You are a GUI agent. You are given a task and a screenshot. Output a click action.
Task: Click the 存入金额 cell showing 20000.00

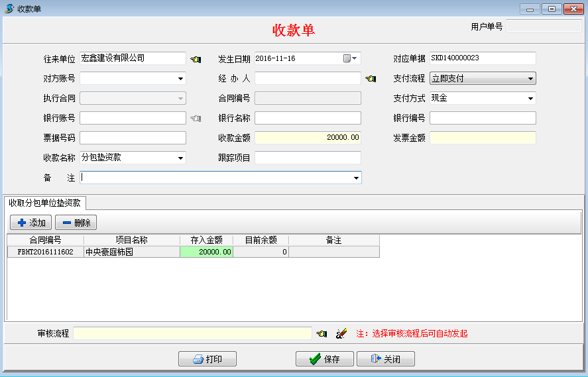click(x=206, y=252)
